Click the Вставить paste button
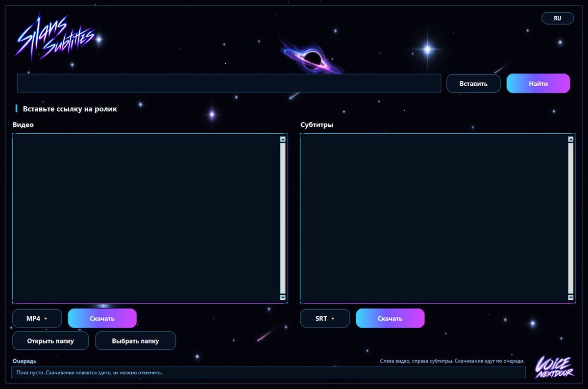Image resolution: width=588 pixels, height=389 pixels. [473, 83]
